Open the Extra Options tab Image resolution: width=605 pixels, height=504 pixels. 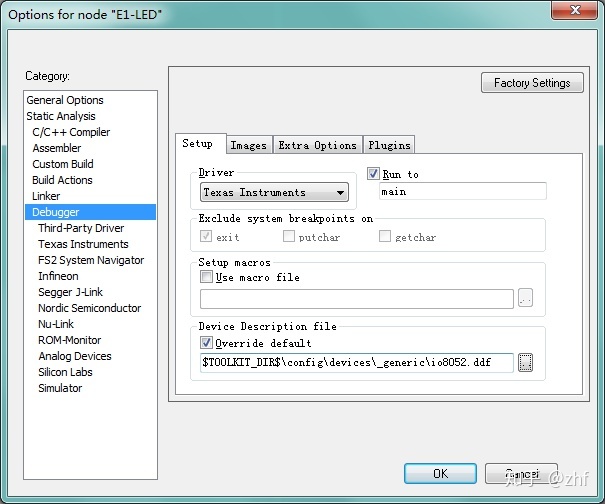318,145
